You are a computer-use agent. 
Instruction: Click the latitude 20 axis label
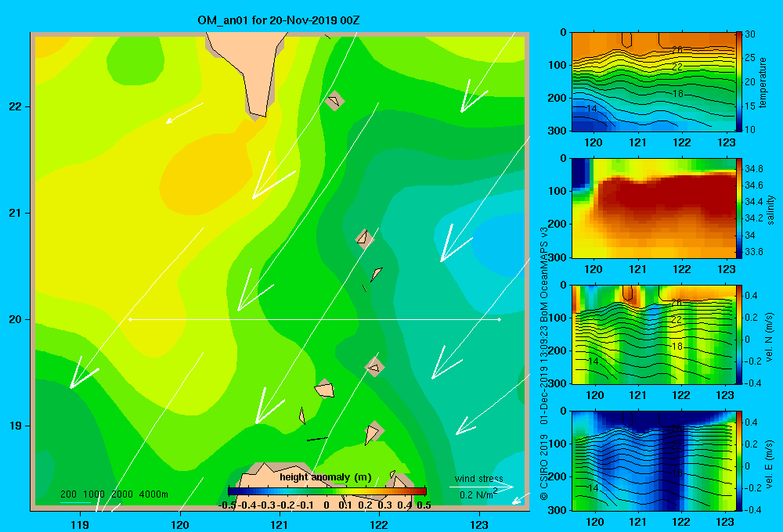click(16, 319)
